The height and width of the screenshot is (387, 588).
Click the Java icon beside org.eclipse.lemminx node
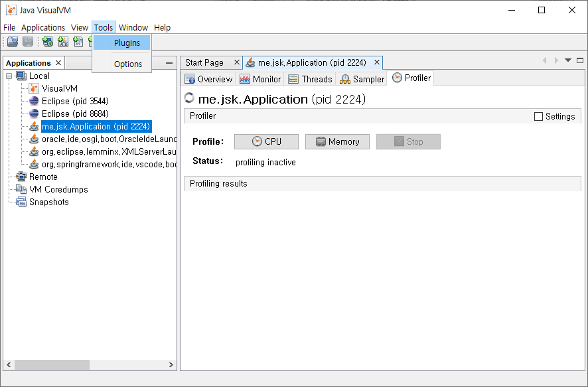pyautogui.click(x=34, y=151)
